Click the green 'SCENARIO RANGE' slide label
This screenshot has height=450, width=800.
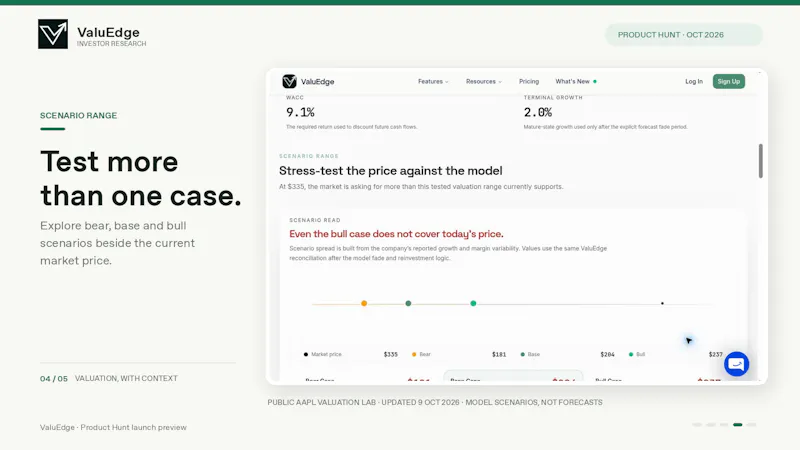[x=79, y=116]
